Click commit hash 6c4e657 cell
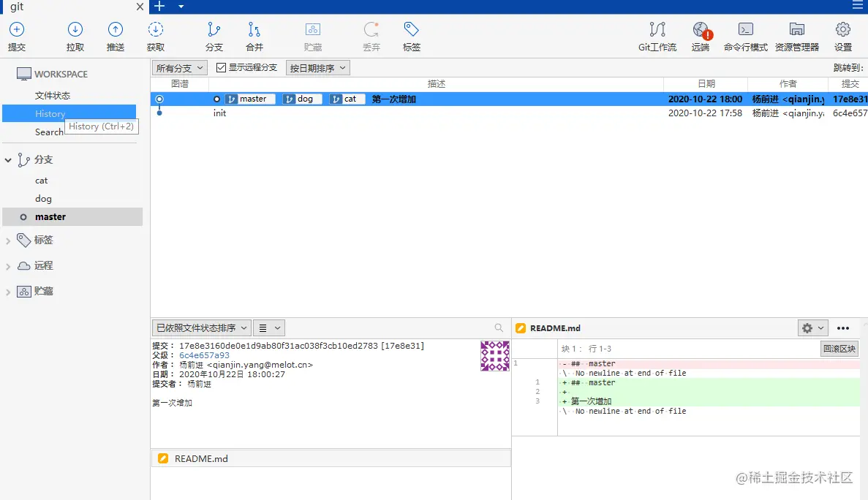 click(850, 113)
